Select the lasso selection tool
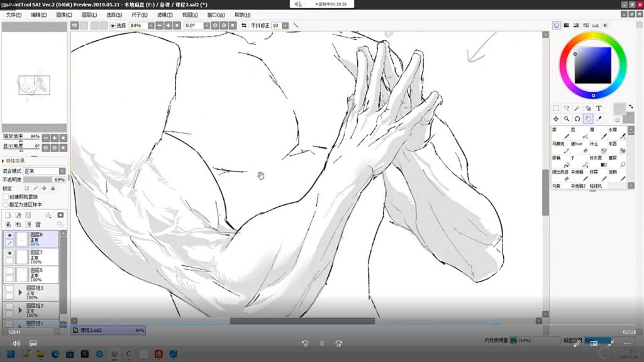Screen dimensions: 644x362 click(x=567, y=108)
